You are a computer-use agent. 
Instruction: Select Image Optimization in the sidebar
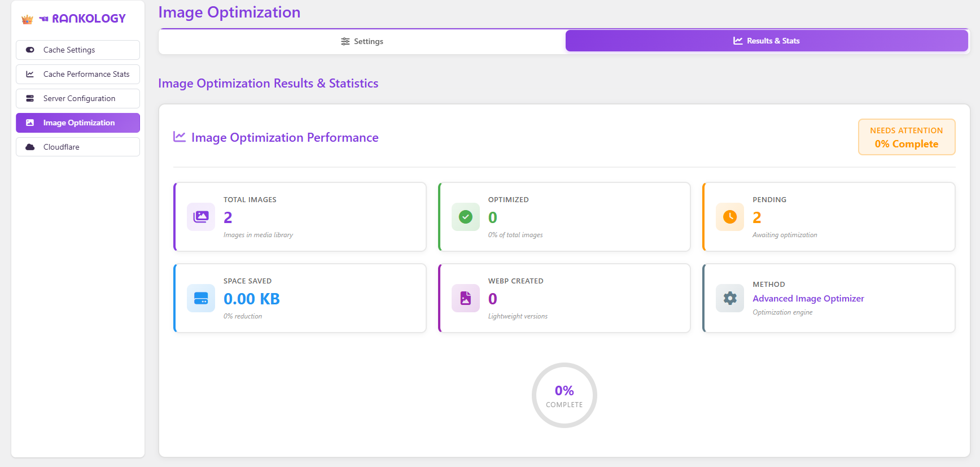[78, 123]
